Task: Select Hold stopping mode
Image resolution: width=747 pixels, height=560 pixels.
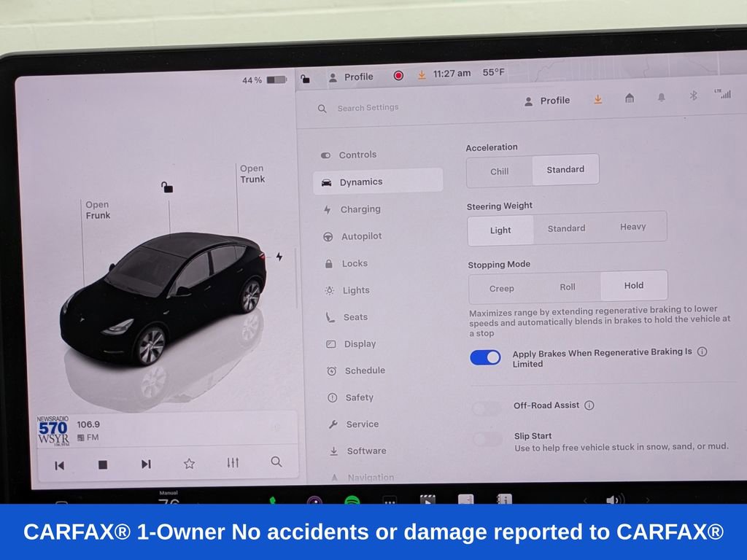Action: pos(634,285)
